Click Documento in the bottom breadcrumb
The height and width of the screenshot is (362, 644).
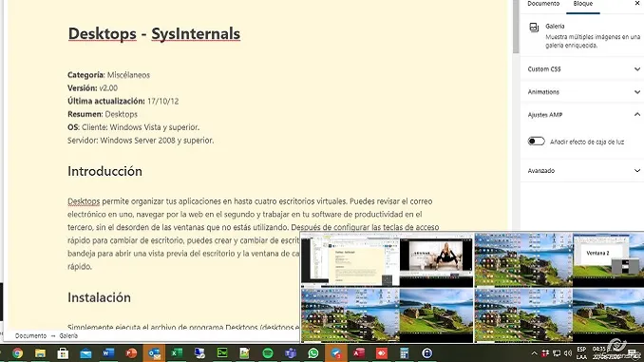point(30,336)
